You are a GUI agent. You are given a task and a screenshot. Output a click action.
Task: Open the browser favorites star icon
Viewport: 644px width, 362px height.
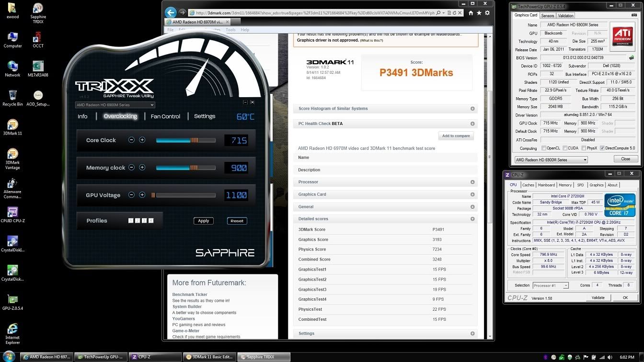click(479, 13)
